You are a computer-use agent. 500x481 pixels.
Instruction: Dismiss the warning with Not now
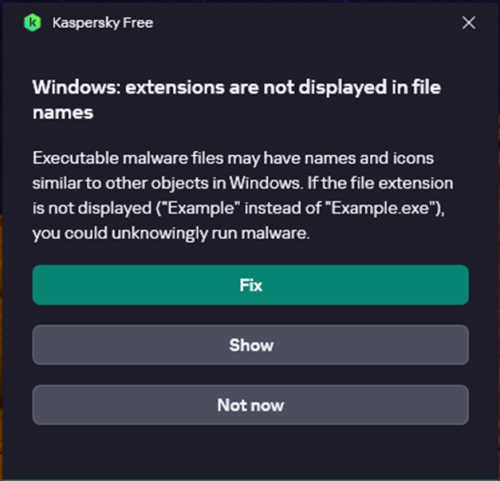(x=250, y=405)
